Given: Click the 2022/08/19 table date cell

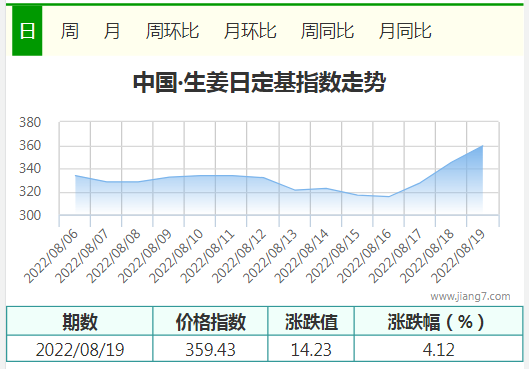Looking at the screenshot, I should 80,349.
